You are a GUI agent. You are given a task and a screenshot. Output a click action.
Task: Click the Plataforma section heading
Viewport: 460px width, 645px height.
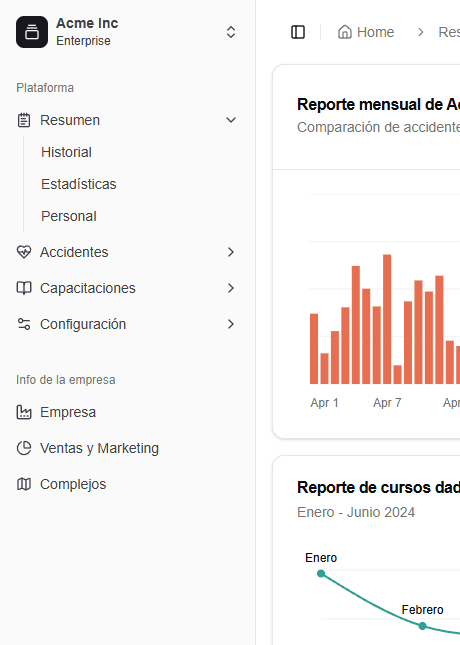(45, 88)
